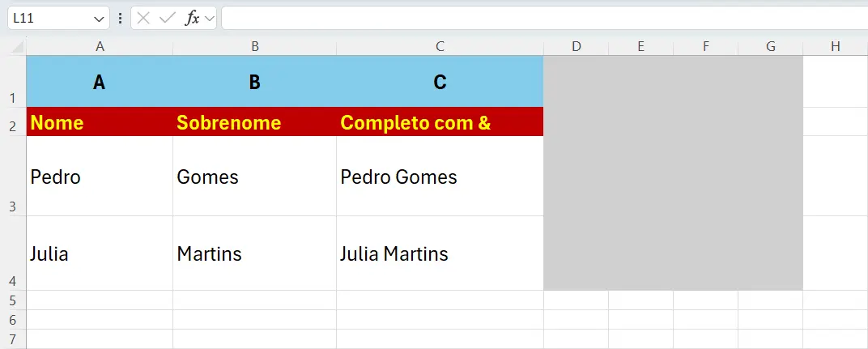Viewport: 868px width, 349px height.
Task: Click the cancel X icon in formula bar
Action: click(143, 18)
